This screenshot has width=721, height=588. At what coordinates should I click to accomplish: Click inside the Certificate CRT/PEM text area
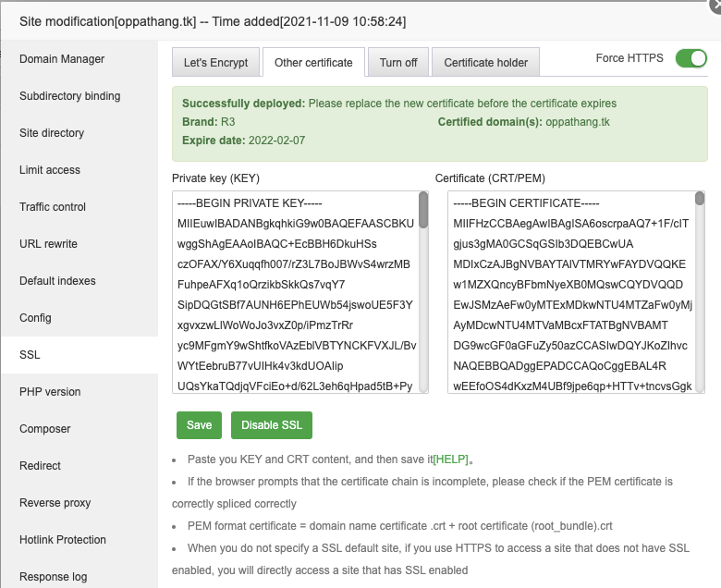(571, 292)
